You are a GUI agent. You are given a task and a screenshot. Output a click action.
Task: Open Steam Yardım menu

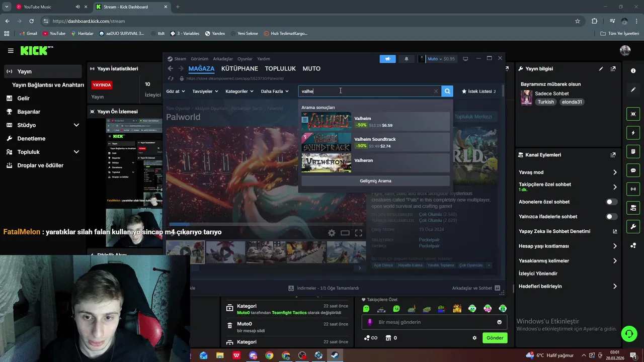[263, 59]
